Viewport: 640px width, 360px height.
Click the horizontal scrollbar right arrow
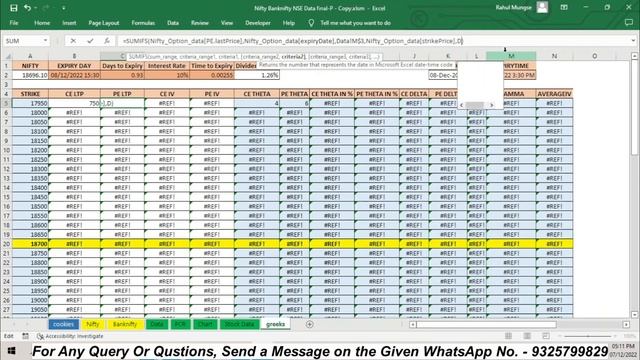coord(626,324)
